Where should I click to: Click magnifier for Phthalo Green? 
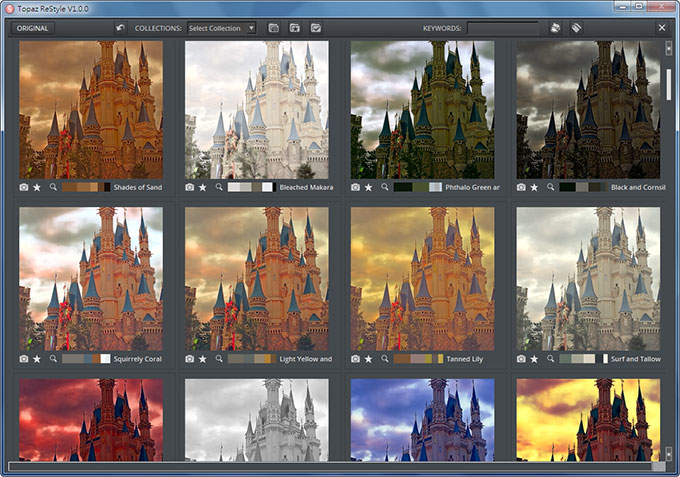[385, 187]
